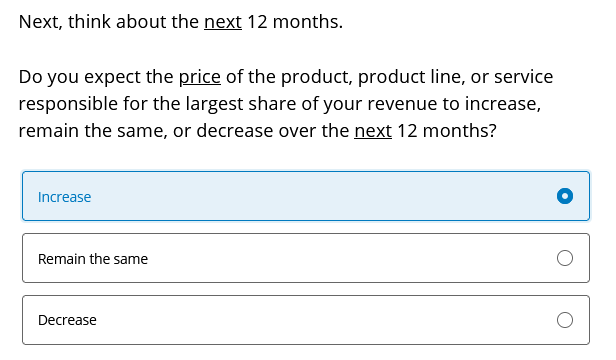616x360 pixels.
Task: Select the Decrease answer box
Action: click(306, 320)
